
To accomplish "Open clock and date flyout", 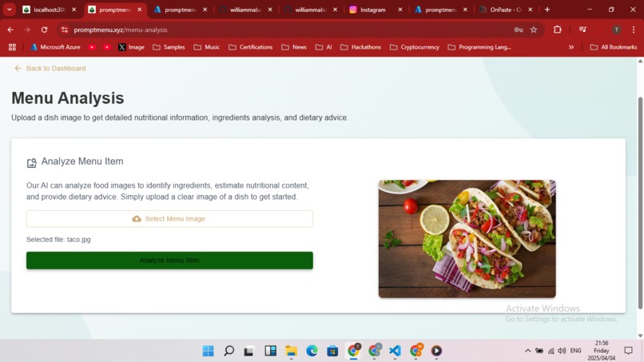I will [602, 351].
